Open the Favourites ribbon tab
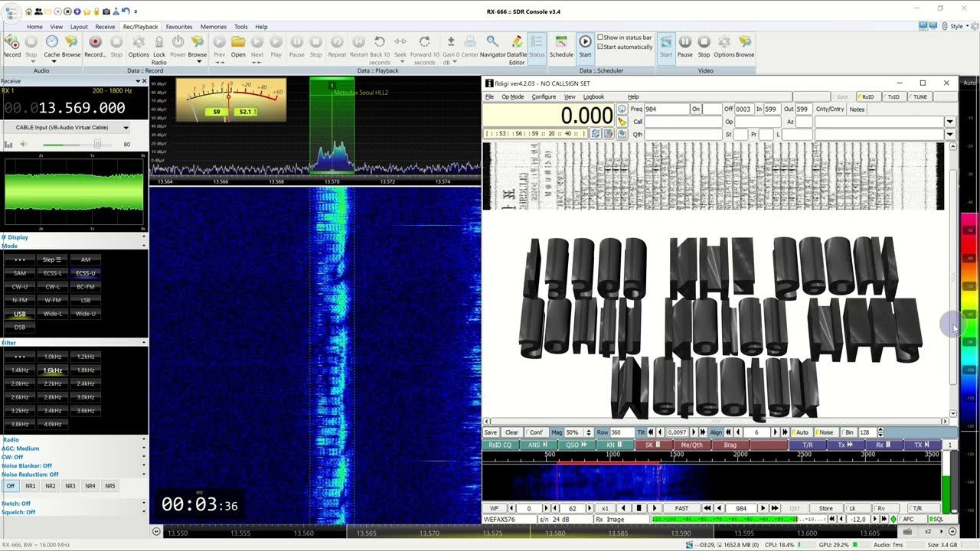Image resolution: width=980 pixels, height=551 pixels. pyautogui.click(x=179, y=27)
